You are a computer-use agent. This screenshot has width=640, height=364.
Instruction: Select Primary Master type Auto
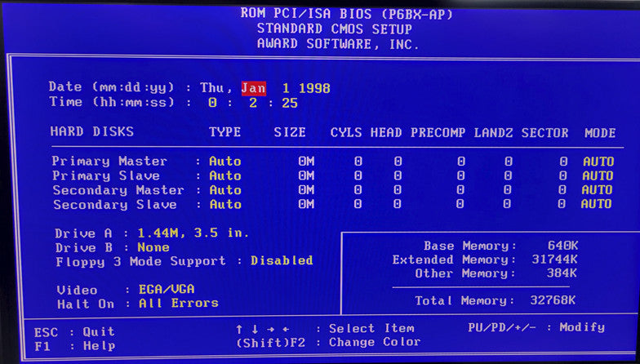(x=225, y=162)
